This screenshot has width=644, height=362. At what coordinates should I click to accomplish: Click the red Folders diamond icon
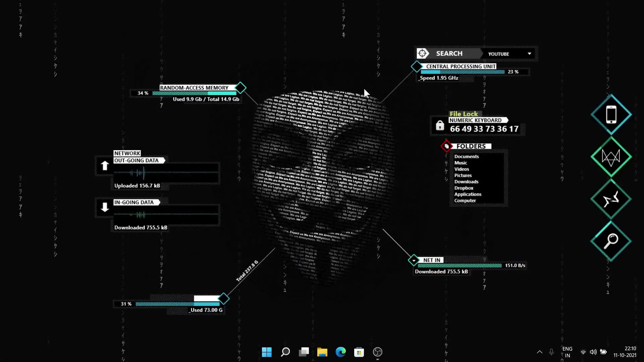point(446,146)
